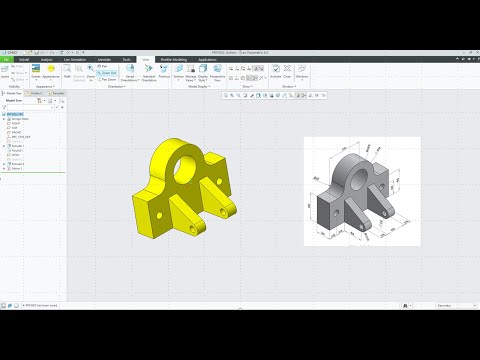Click the yellow 3D bracket model

click(x=184, y=188)
